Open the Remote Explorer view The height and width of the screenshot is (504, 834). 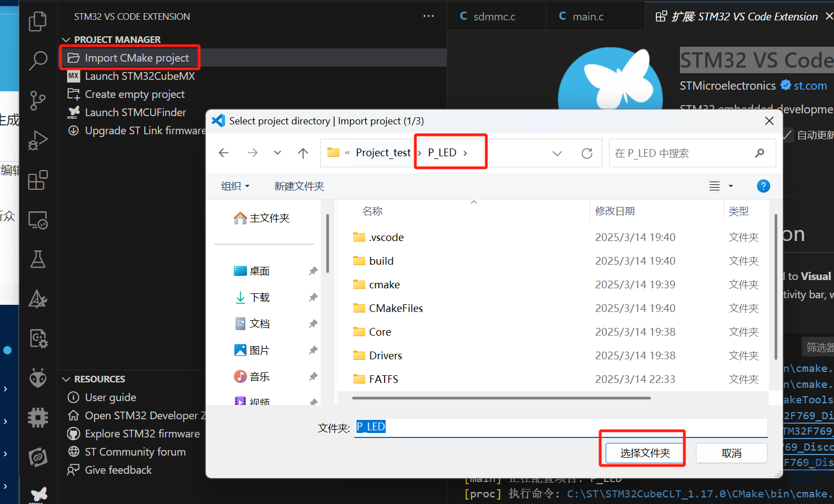coord(37,220)
